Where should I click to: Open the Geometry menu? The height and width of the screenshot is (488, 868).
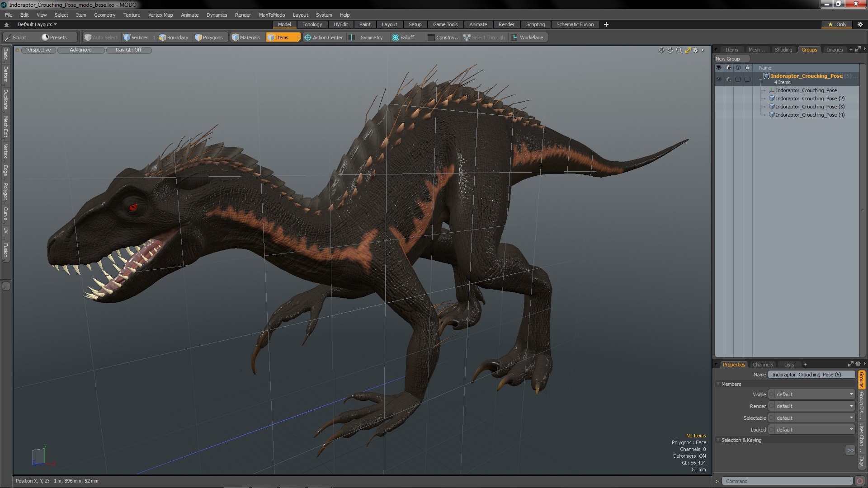[104, 15]
